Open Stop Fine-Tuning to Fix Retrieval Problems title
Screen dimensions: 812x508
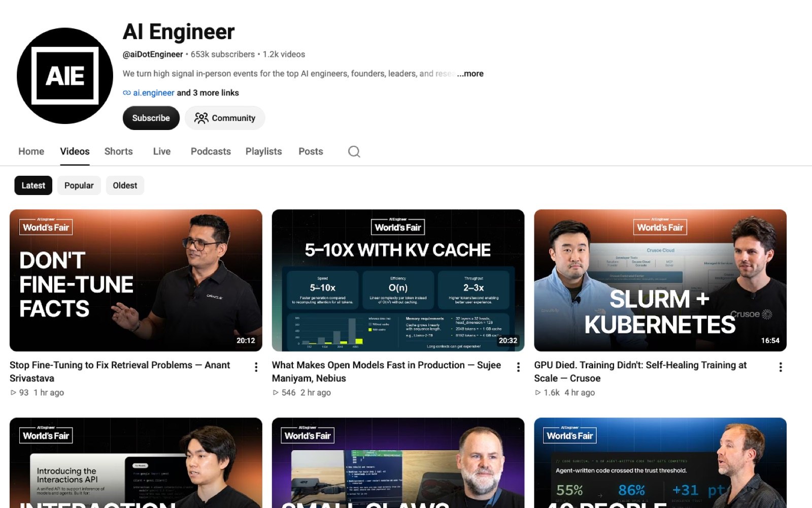(120, 371)
